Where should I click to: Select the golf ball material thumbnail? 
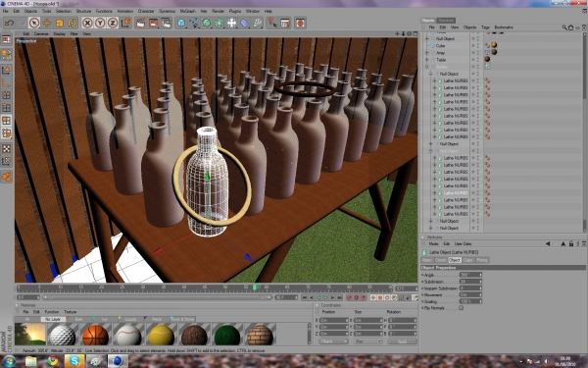(x=63, y=335)
